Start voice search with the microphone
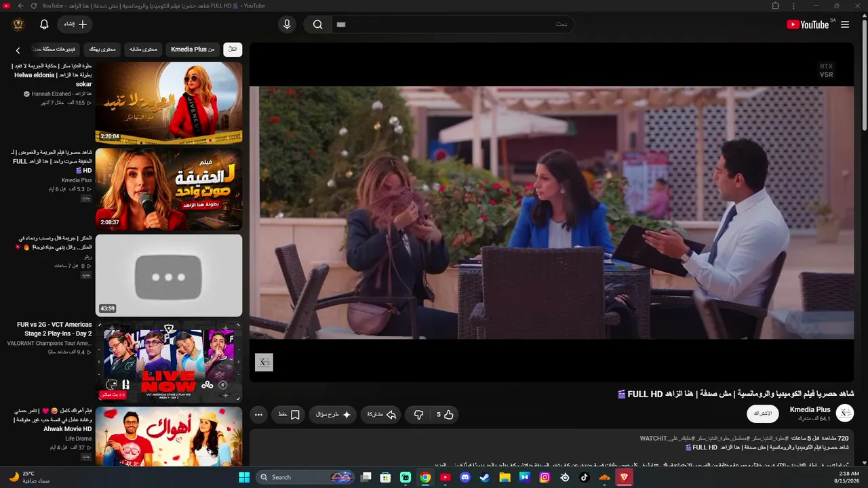868x488 pixels. click(x=287, y=24)
